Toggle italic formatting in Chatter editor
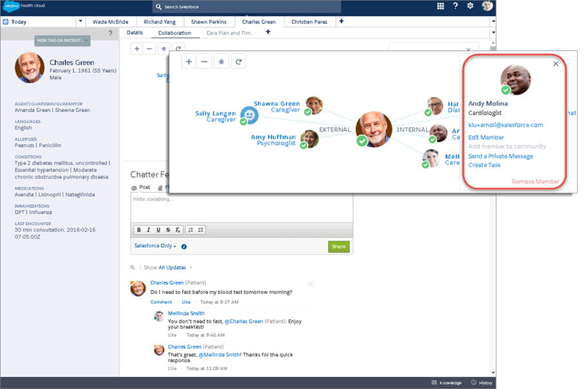The width and height of the screenshot is (588, 389). coord(148,230)
